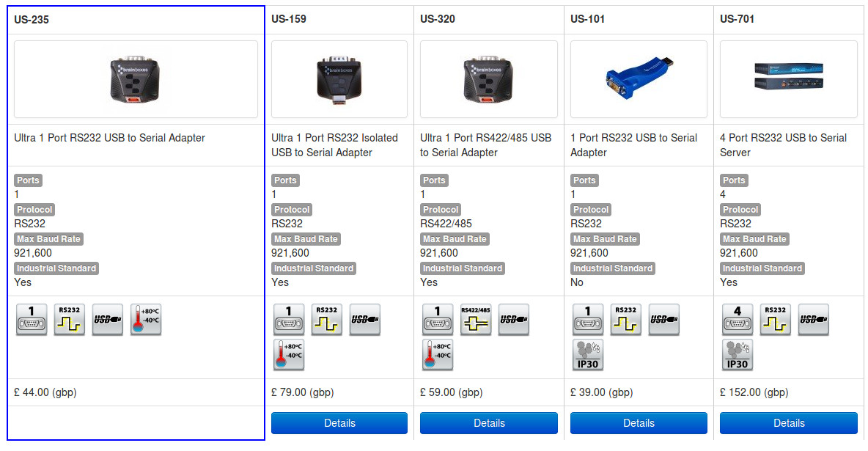This screenshot has width=868, height=451.
Task: Click the US-235 RS232 protocol icon
Action: [x=69, y=320]
